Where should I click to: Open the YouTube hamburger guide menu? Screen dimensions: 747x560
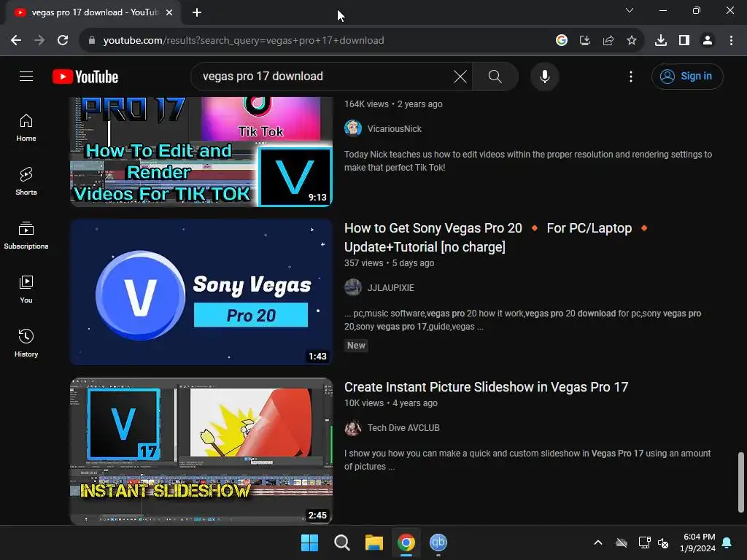click(x=26, y=76)
